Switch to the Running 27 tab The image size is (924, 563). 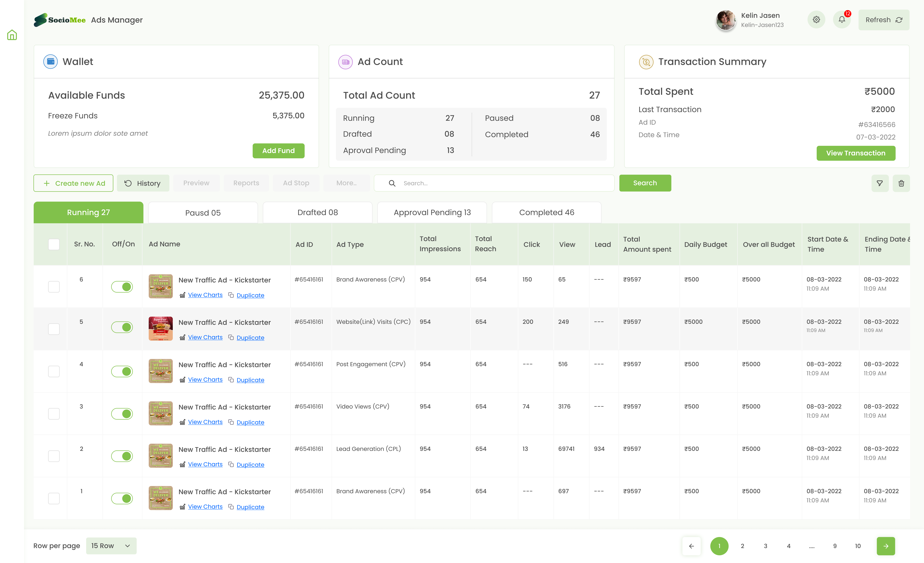[x=89, y=213]
